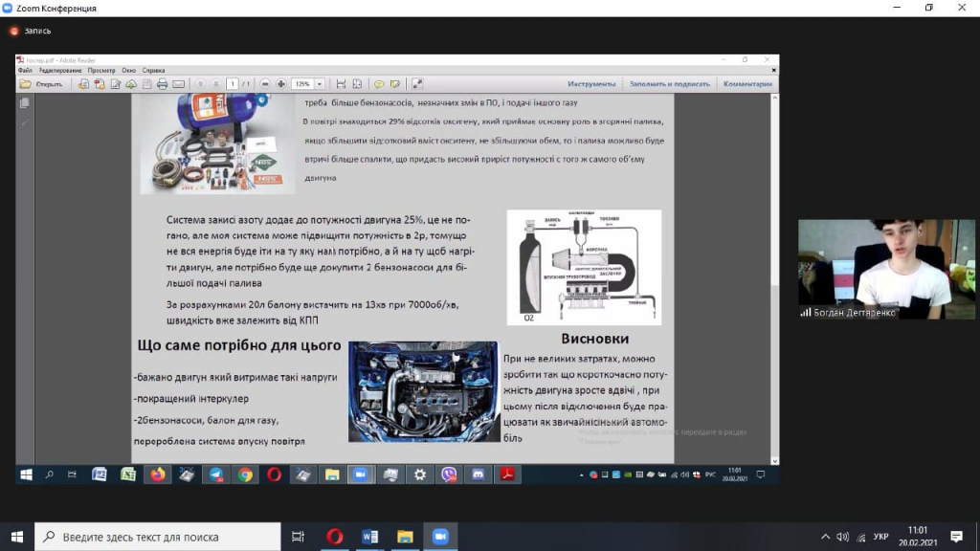Click the Discord icon in shared screen taskbar
Screen dimensions: 980x551
[x=479, y=474]
